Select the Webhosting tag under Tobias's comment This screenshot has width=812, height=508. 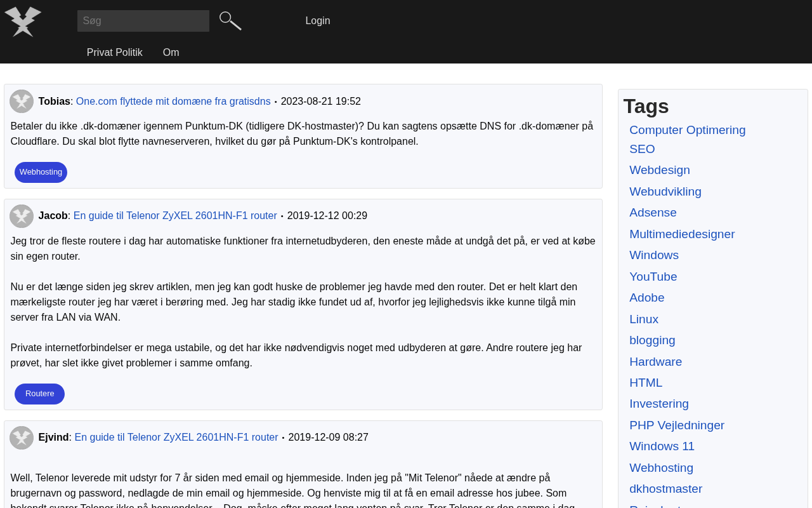41,172
